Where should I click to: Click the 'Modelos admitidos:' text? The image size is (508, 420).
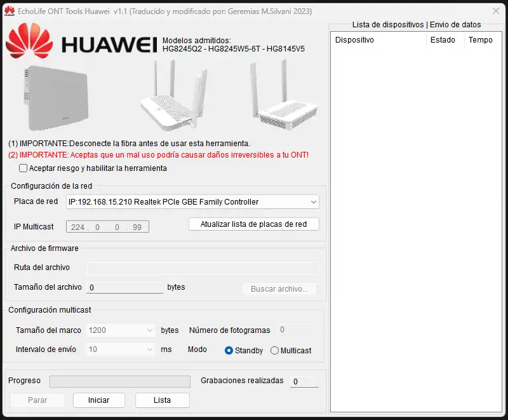197,41
